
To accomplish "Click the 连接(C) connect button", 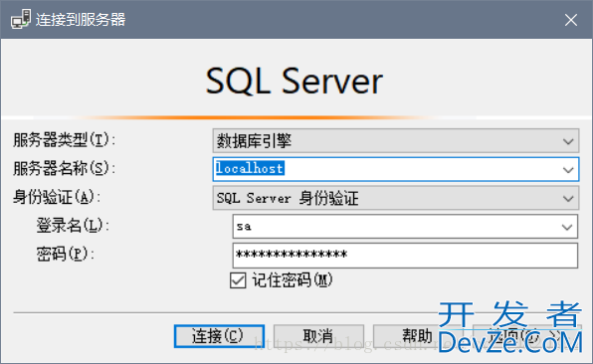I will 219,336.
